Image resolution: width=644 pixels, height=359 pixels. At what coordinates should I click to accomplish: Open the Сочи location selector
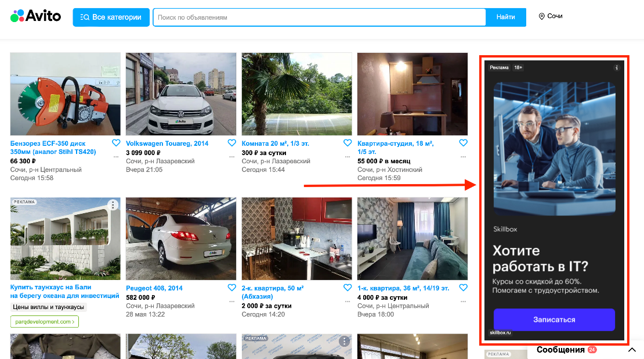[551, 16]
